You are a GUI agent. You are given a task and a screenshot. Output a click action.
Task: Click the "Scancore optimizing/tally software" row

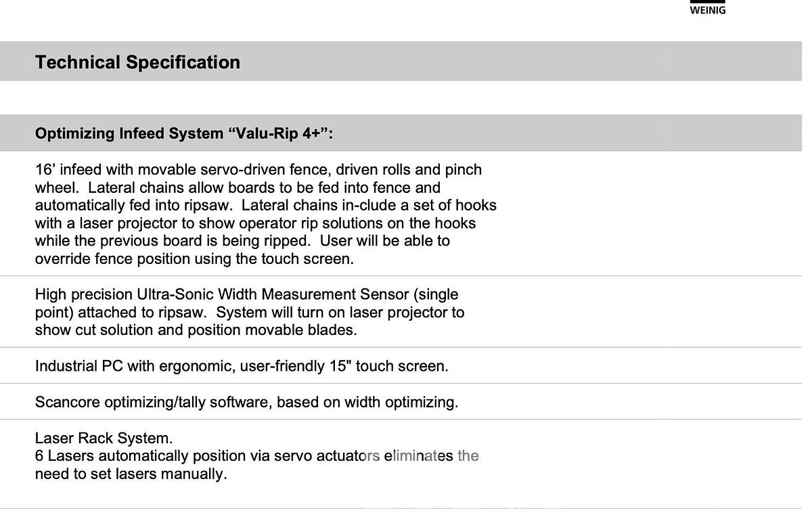click(246, 402)
